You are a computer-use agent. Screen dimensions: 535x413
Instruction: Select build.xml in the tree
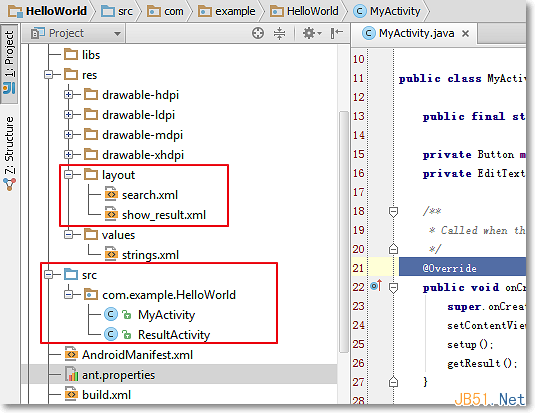coord(106,395)
